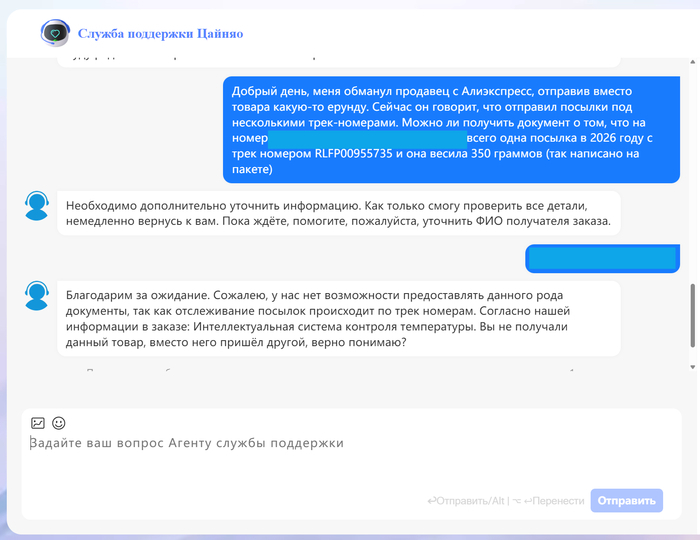Viewport: 700px width, 540px height.
Task: Click the Служба поддержки Цайняо title
Action: tap(160, 34)
